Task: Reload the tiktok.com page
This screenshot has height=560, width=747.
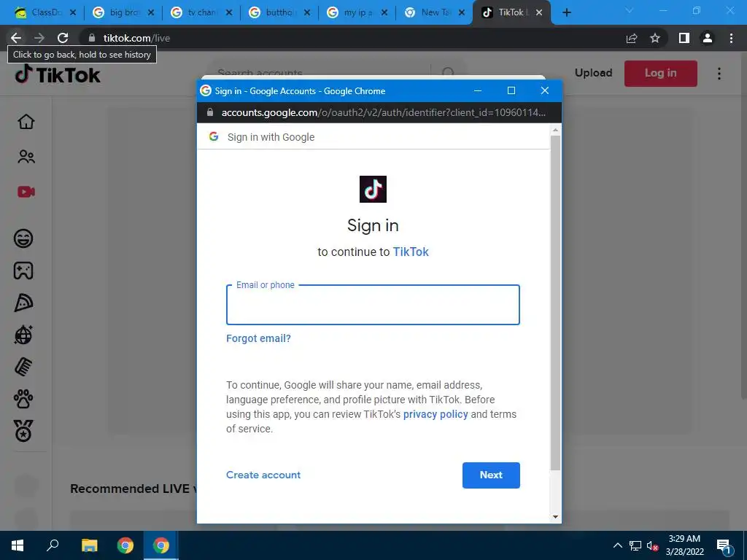Action: point(63,38)
